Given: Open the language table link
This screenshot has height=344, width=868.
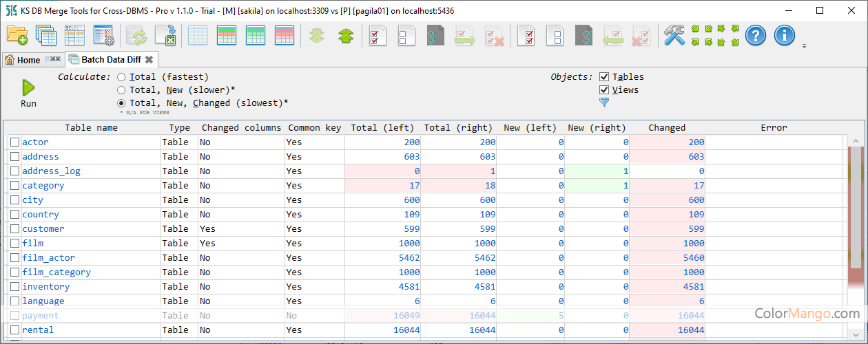Looking at the screenshot, I should [43, 301].
